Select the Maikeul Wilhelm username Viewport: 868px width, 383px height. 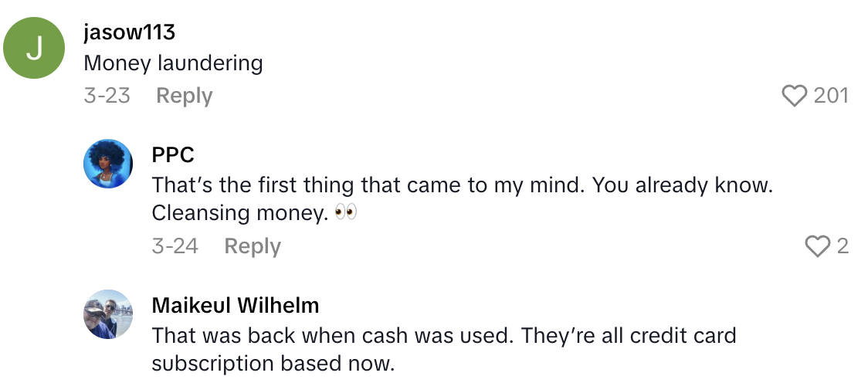[x=236, y=305]
